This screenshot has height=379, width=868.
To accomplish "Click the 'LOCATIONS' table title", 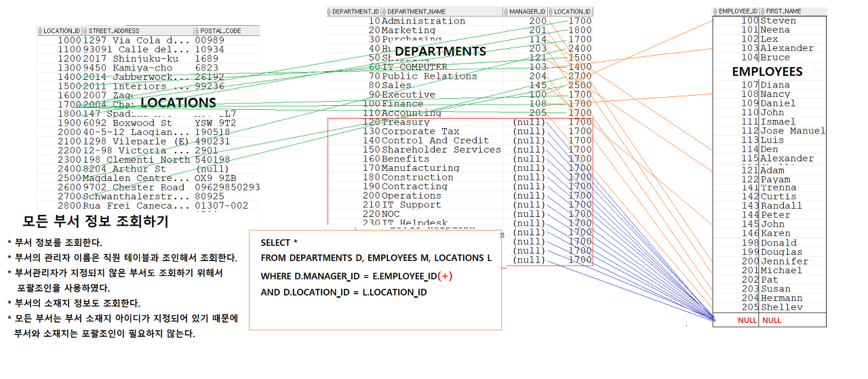I will [x=178, y=103].
